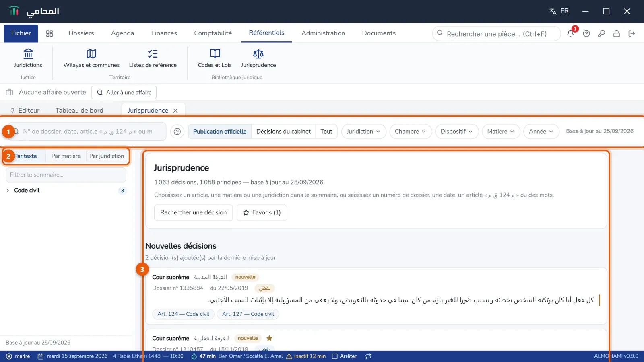Focus the Filtrer le sommaire field
The width and height of the screenshot is (644, 362).
(x=66, y=175)
